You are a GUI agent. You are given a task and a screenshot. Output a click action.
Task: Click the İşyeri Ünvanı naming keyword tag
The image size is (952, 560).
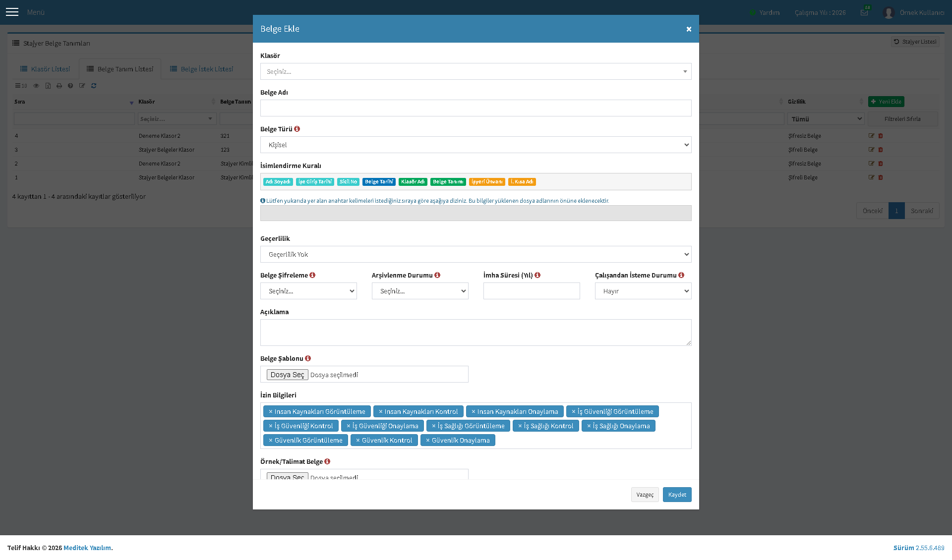(x=487, y=182)
